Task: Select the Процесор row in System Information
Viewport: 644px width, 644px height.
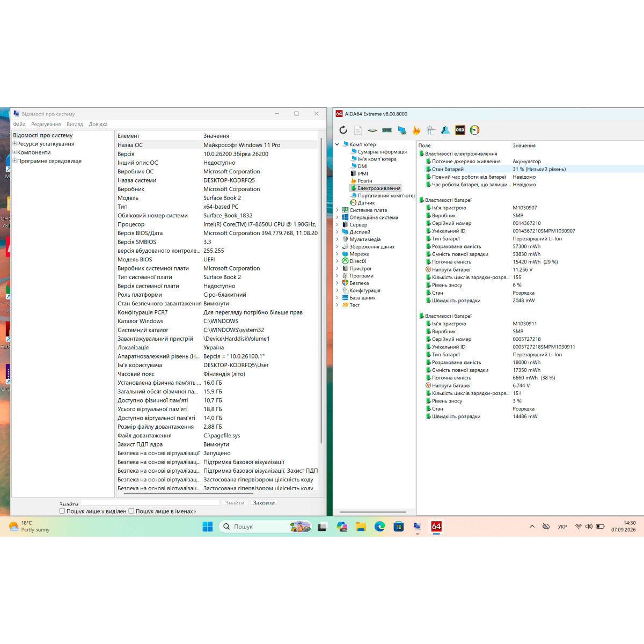Action: click(217, 224)
